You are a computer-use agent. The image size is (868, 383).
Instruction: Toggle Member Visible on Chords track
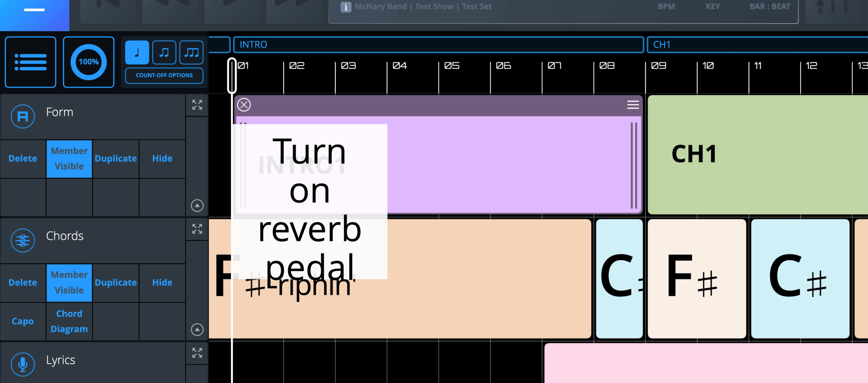tap(69, 283)
